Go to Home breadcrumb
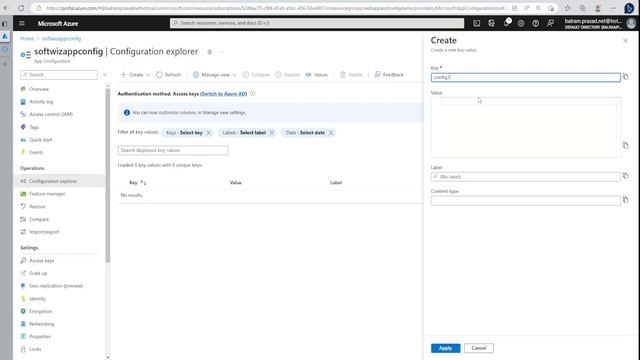640x360 pixels. pos(27,38)
